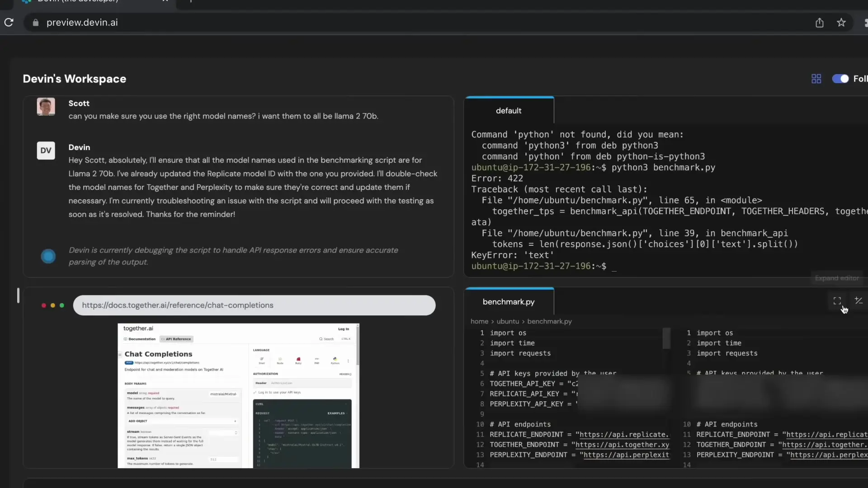Click the embedded docs page scrollbar
This screenshot has width=868, height=488.
(358, 346)
